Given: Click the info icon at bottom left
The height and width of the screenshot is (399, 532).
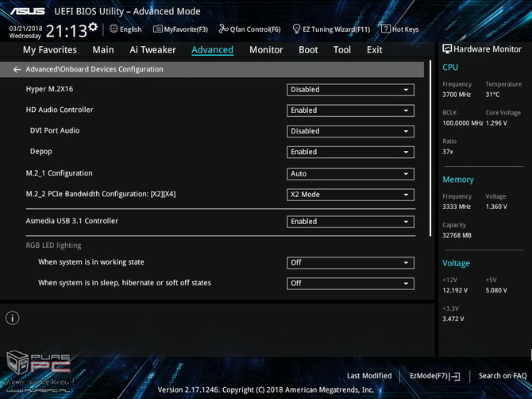Looking at the screenshot, I should [13, 318].
